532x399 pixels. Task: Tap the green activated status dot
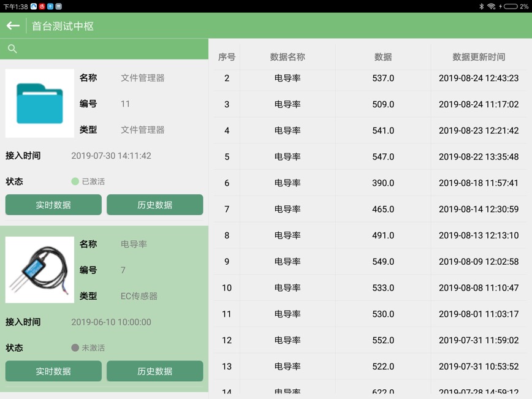click(75, 181)
